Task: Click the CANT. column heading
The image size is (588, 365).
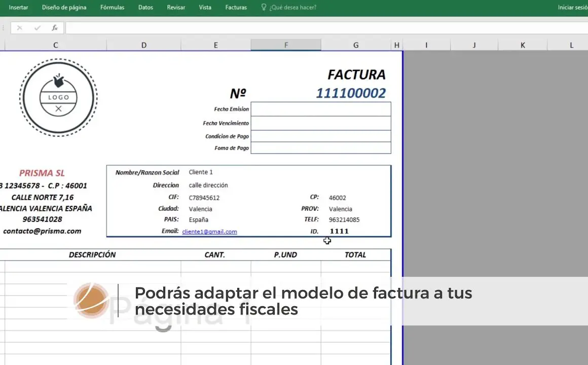Action: [214, 254]
